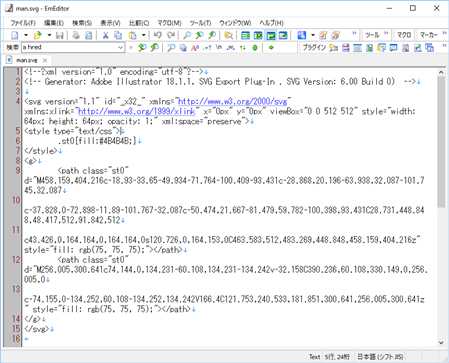The image size is (449, 363).
Task: Click the New file icon
Action: click(x=15, y=35)
